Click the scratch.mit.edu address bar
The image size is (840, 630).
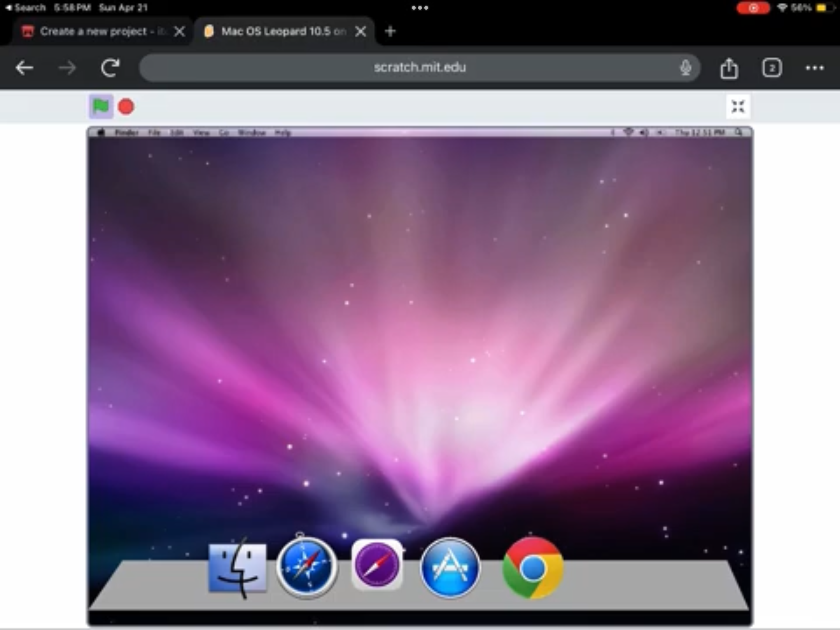click(x=420, y=68)
